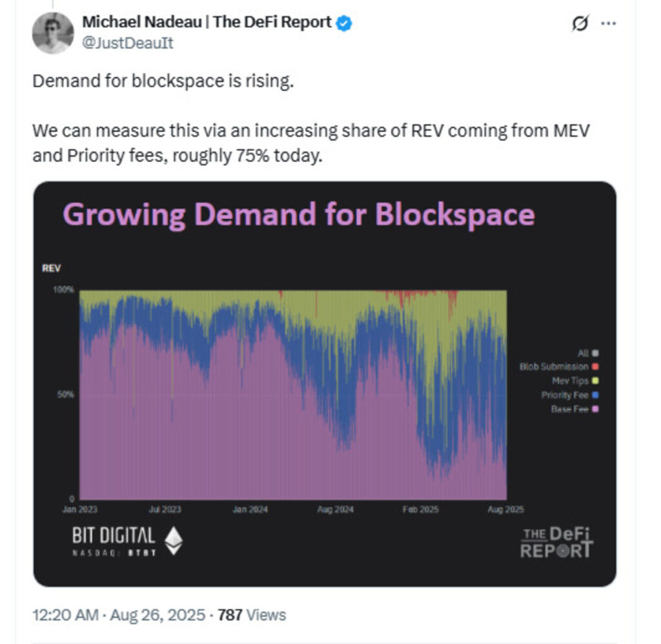Click the Ethereum diamond logo in chart

pos(174,541)
